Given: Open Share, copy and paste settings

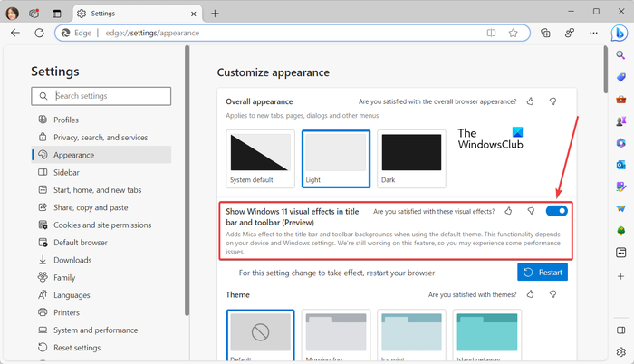Looking at the screenshot, I should [101, 207].
